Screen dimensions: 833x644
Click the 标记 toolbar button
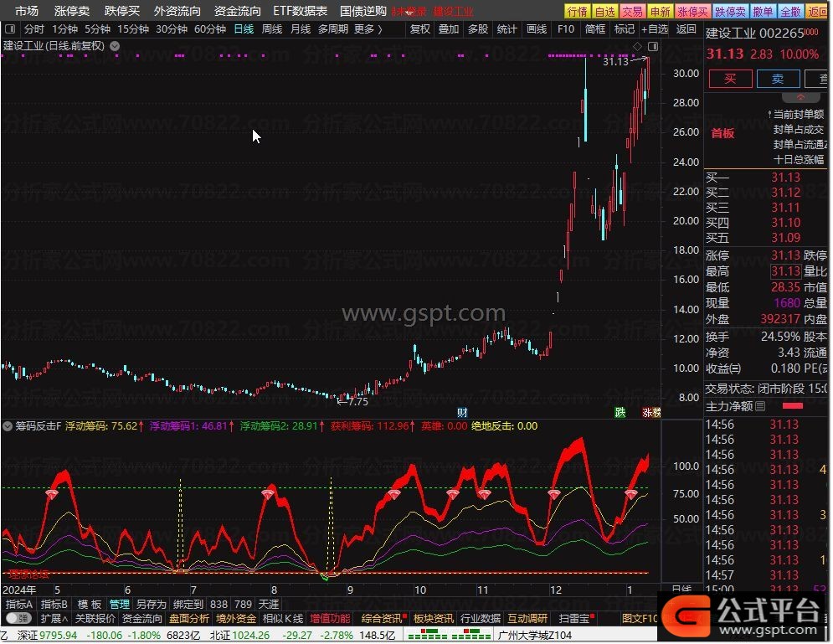(x=625, y=29)
